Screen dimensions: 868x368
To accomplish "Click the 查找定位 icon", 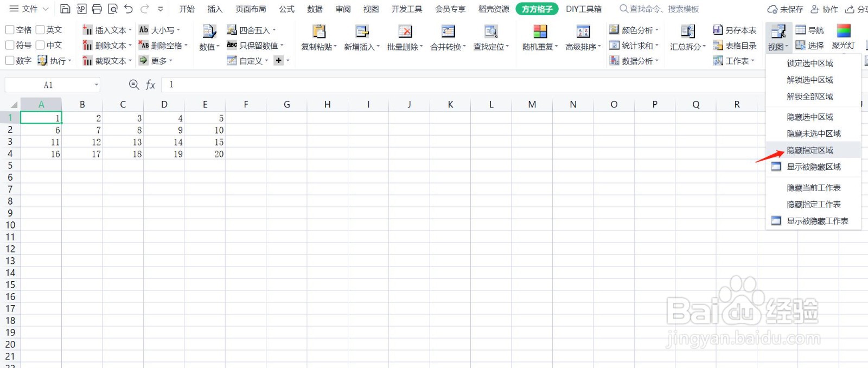I will coord(491,31).
